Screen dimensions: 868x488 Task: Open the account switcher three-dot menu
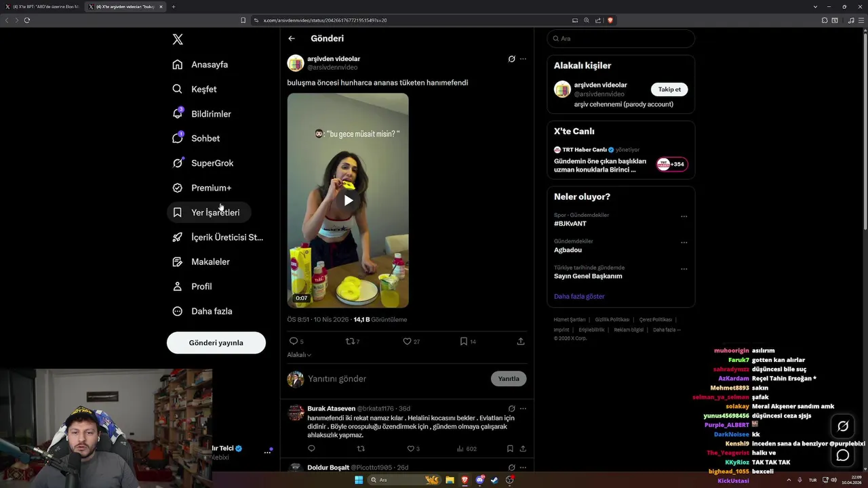pyautogui.click(x=267, y=452)
